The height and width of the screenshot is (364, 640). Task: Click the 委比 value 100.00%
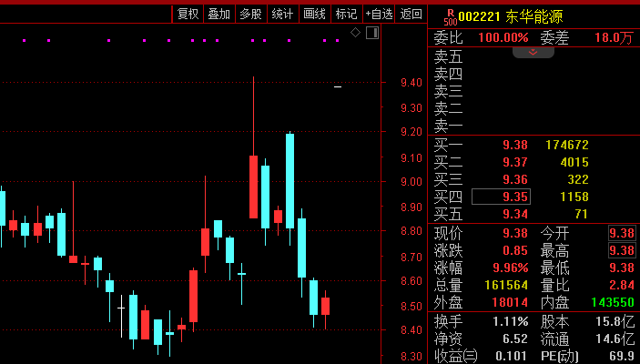[x=503, y=38]
